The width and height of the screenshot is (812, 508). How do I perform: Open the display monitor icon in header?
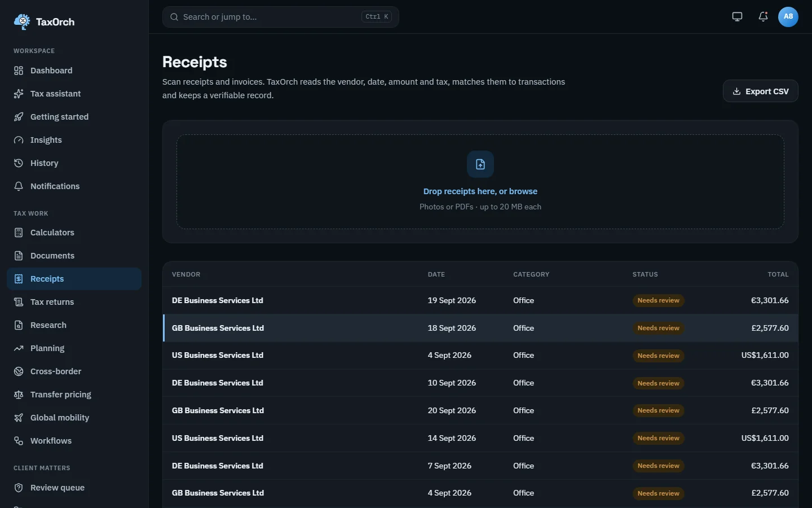coord(737,17)
